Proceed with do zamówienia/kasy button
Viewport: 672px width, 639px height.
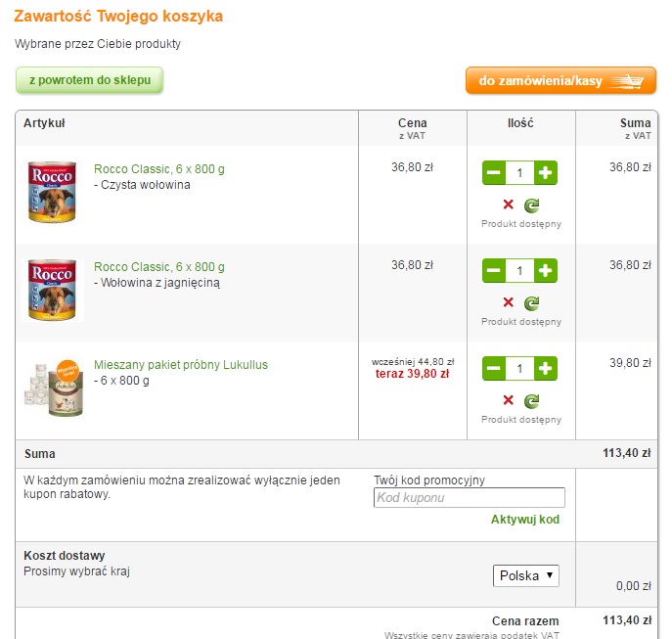coord(561,80)
